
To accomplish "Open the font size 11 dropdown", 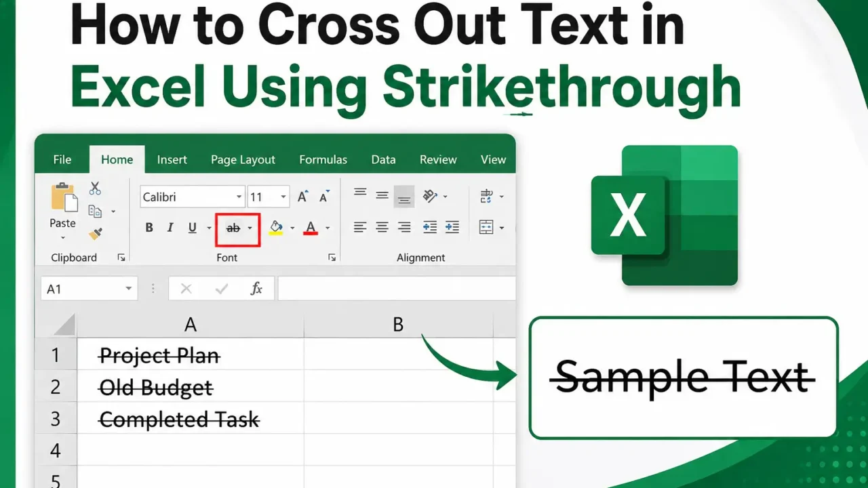I will coord(283,197).
